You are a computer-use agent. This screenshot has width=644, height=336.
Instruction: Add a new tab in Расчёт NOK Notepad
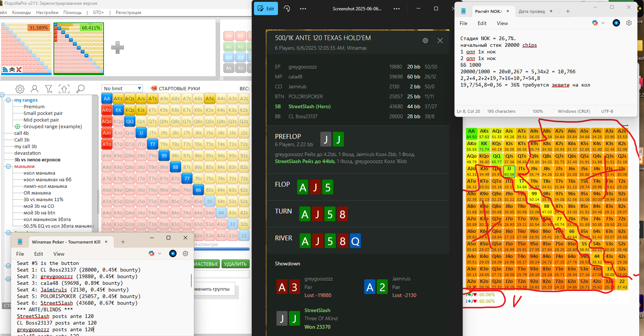pyautogui.click(x=568, y=11)
